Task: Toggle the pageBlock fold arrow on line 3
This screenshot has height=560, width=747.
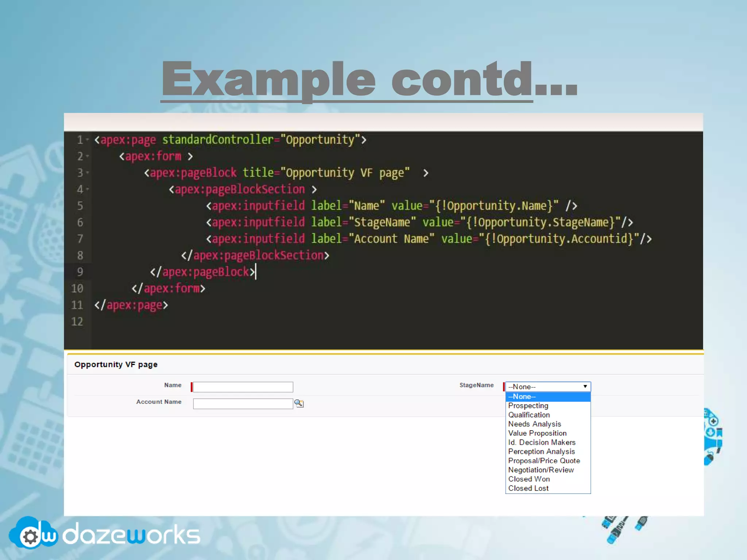Action: (88, 173)
